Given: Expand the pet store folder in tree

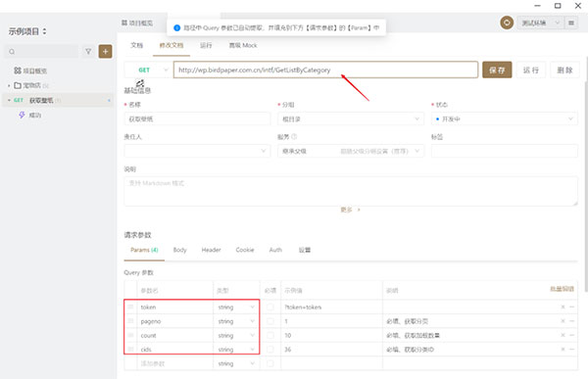Looking at the screenshot, I should coord(9,86).
